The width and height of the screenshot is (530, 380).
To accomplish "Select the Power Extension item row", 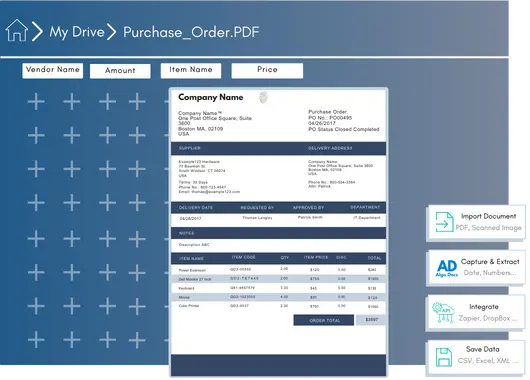I will (x=278, y=270).
